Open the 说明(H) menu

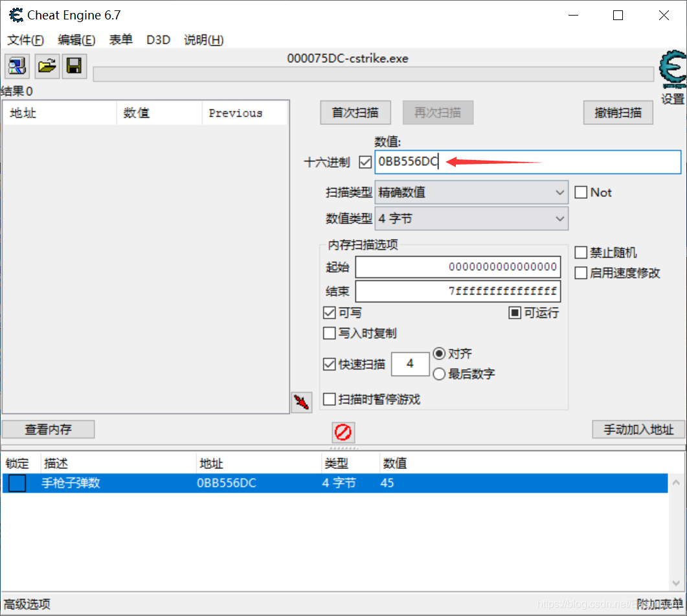204,40
